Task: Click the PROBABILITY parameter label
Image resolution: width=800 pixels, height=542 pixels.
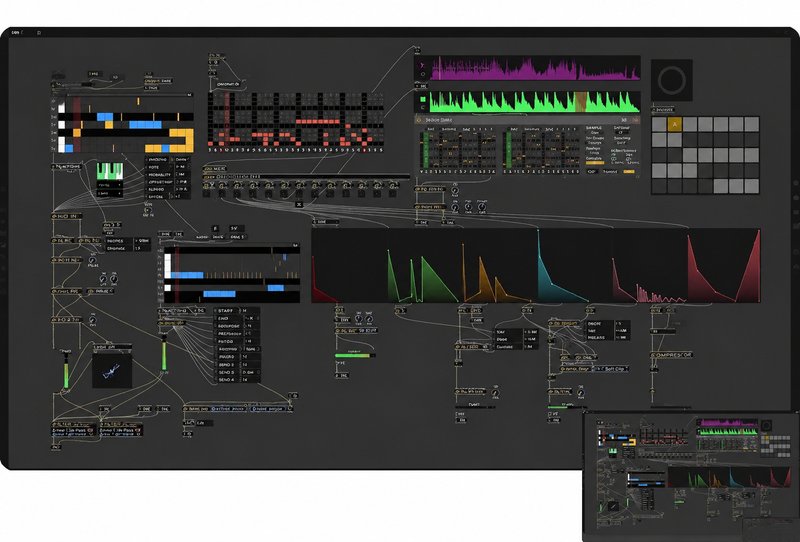Action: pos(160,174)
